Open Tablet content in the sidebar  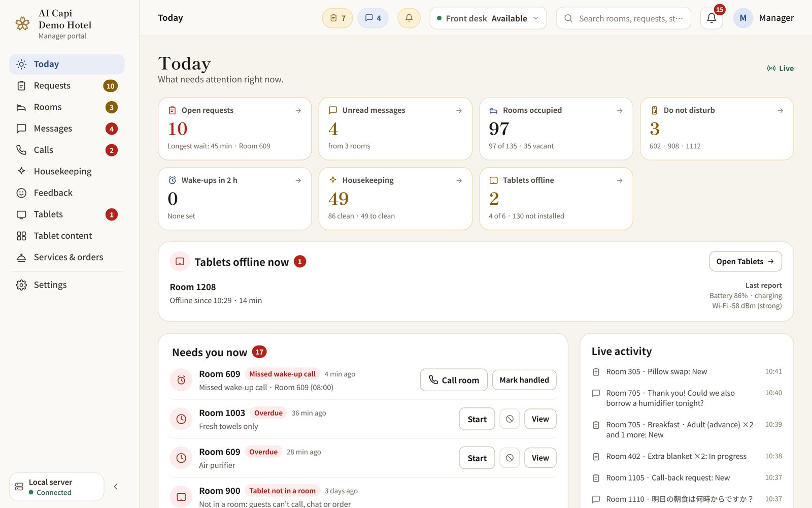(x=66, y=236)
